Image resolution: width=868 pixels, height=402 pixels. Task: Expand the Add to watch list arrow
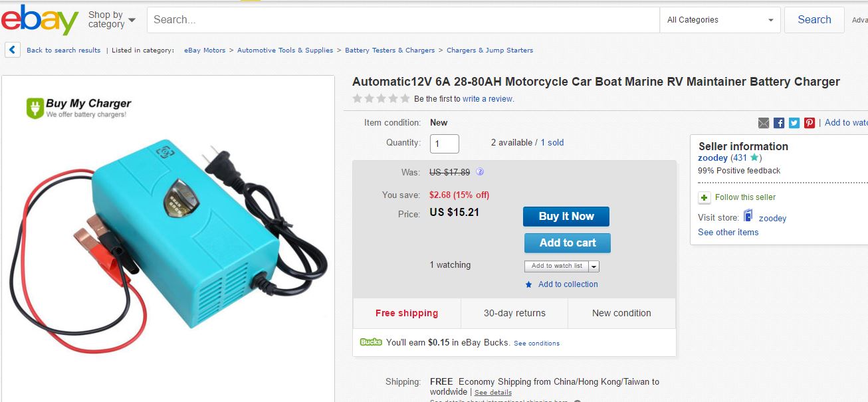click(x=594, y=266)
